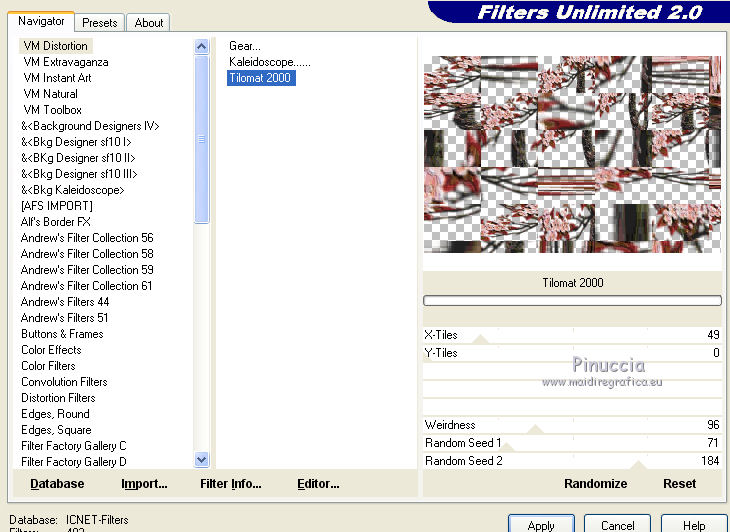Open the About tab
The height and width of the screenshot is (532, 730).
click(149, 22)
